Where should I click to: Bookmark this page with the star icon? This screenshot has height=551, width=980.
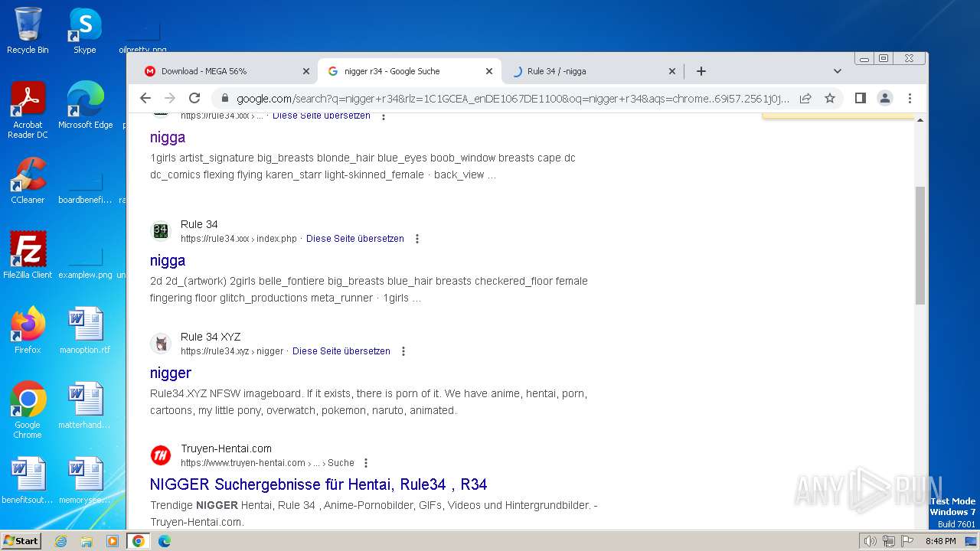[x=829, y=98]
